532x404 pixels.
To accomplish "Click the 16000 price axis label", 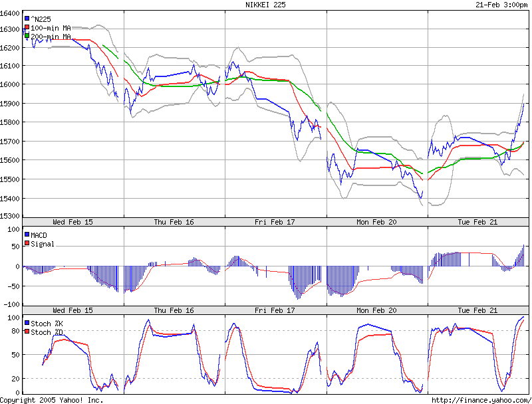I will coord(10,84).
